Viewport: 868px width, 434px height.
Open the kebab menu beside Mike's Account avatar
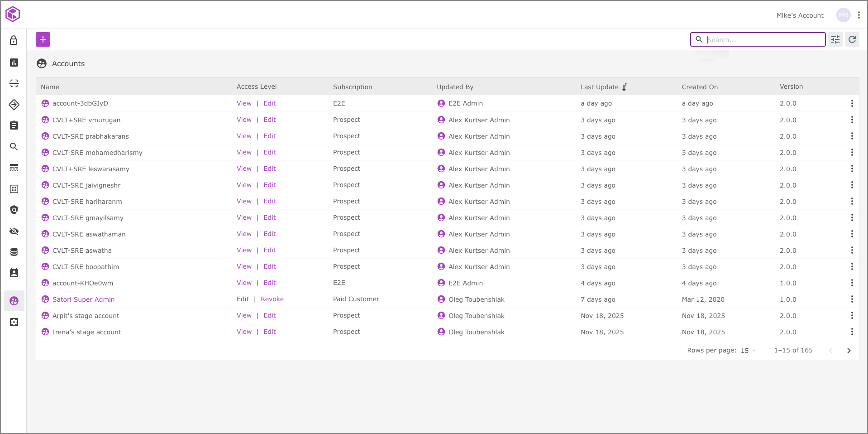pos(858,15)
